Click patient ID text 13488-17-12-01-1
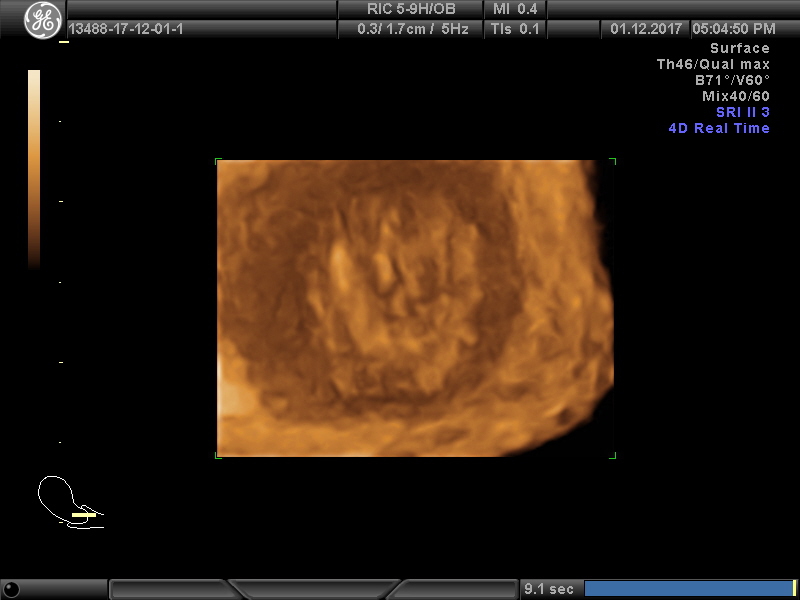This screenshot has height=600, width=800. click(x=126, y=29)
